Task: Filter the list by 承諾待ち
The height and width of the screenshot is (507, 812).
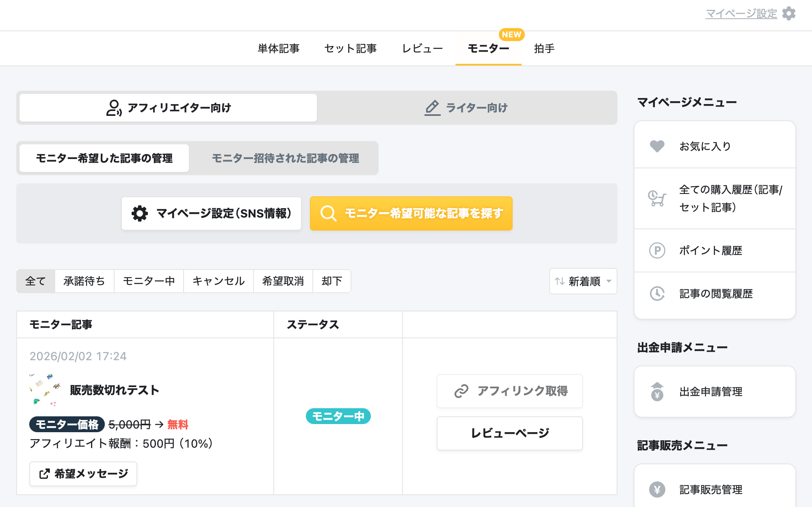Action: (84, 281)
